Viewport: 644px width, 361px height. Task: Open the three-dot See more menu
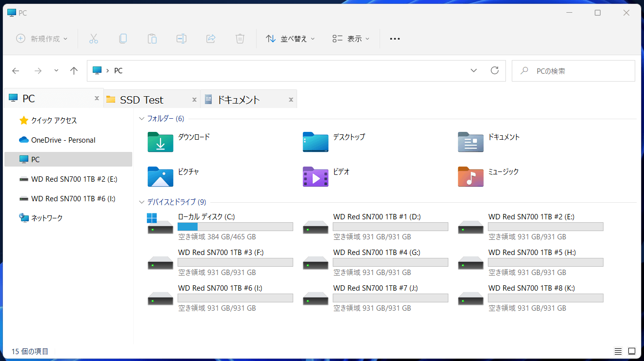[x=395, y=39]
